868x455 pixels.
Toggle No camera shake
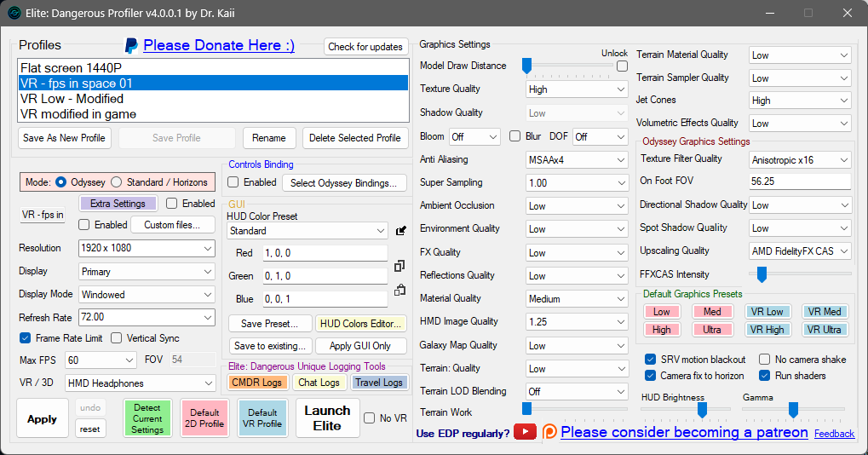point(764,360)
